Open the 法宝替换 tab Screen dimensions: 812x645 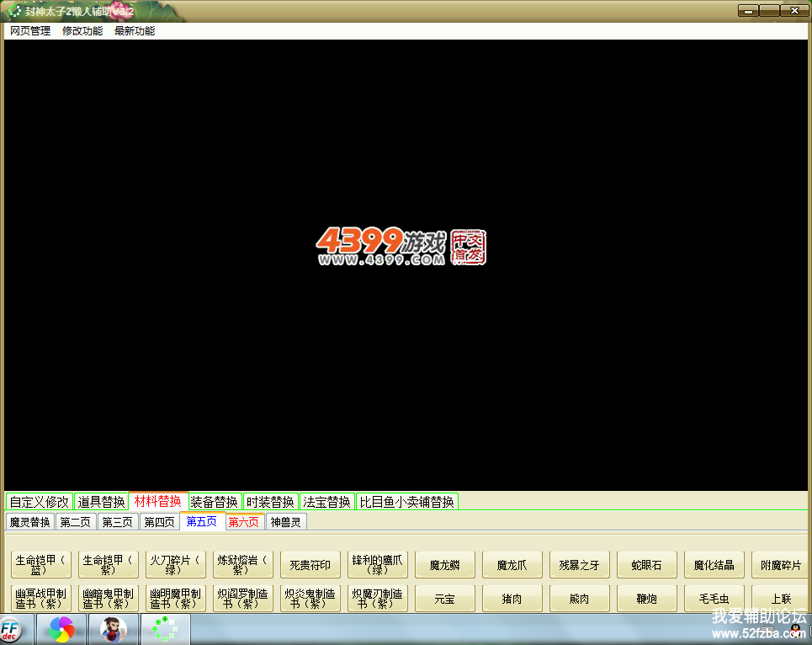point(326,502)
